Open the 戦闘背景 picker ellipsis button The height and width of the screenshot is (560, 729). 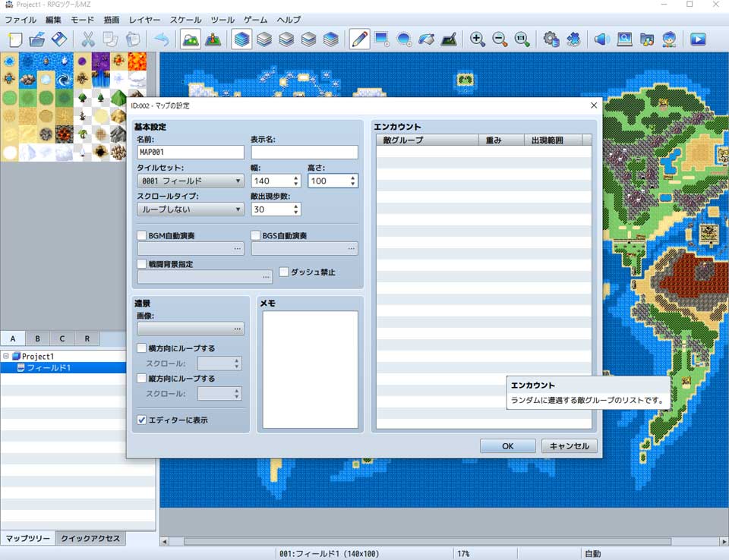[x=266, y=277]
